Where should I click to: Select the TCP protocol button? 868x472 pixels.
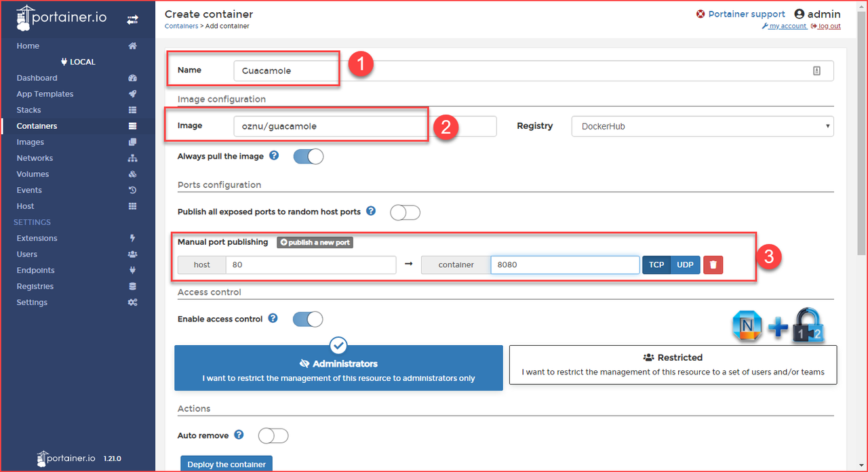(x=656, y=264)
